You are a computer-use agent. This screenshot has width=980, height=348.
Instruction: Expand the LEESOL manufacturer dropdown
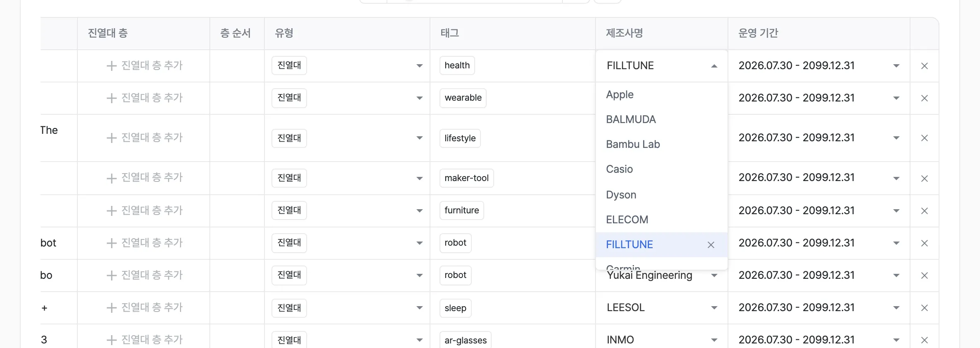pyautogui.click(x=714, y=308)
